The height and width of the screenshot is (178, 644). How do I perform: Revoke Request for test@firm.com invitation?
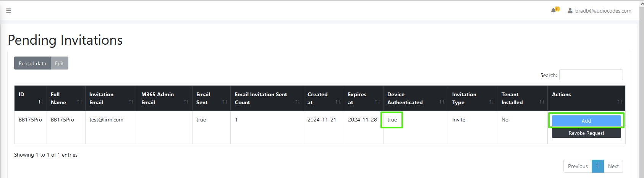pos(586,133)
